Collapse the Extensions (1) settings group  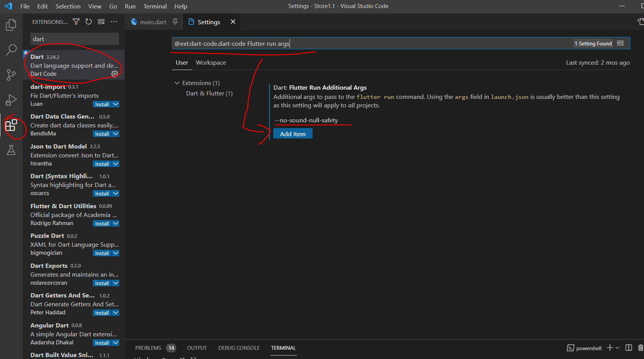coord(177,83)
